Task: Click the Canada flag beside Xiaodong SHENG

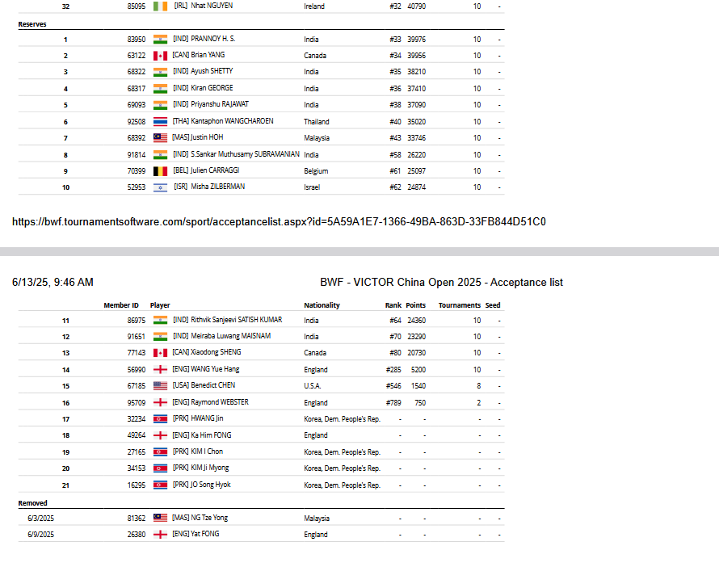Action: tap(160, 353)
